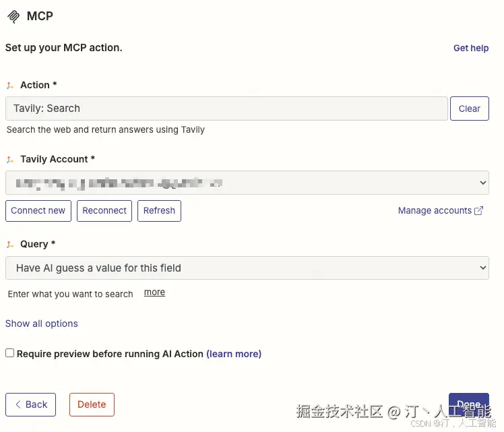Screen dimensions: 504x432
Task: Open the Get help link
Action: (x=471, y=48)
